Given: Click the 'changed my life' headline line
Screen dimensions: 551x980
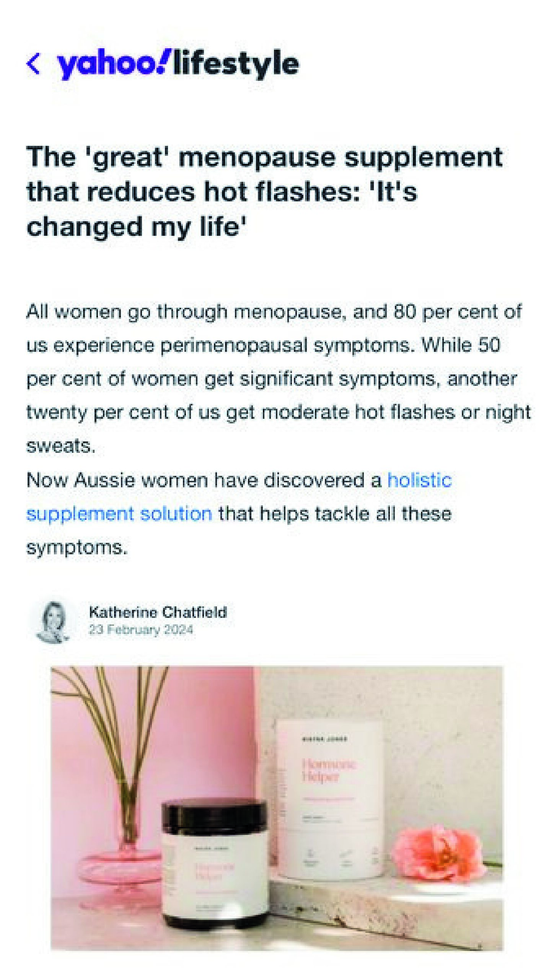Looking at the screenshot, I should pyautogui.click(x=136, y=227).
